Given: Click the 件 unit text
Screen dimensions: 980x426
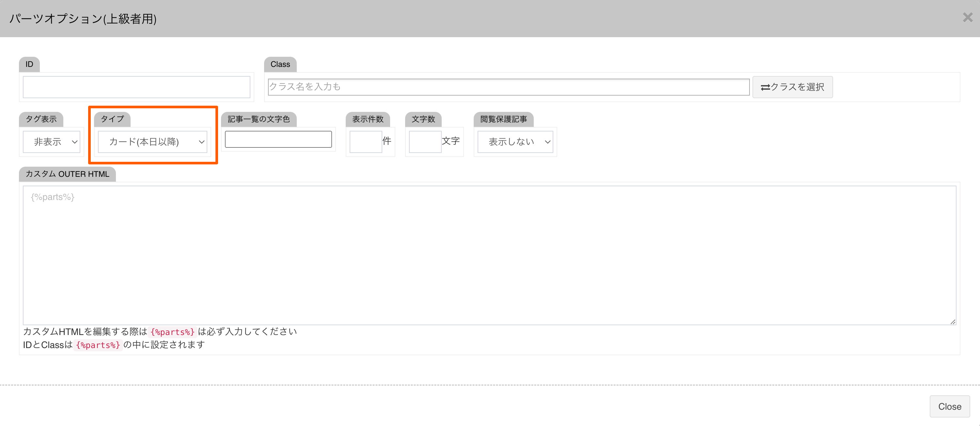Looking at the screenshot, I should [387, 141].
